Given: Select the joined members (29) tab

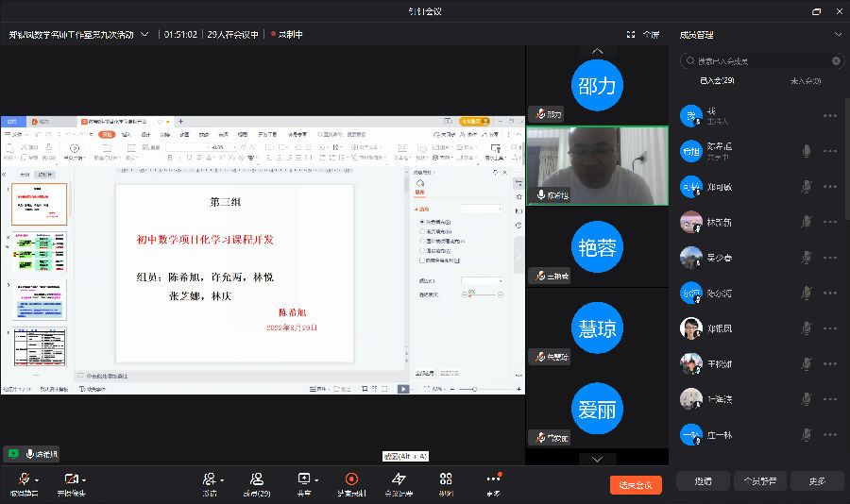Looking at the screenshot, I should (717, 81).
